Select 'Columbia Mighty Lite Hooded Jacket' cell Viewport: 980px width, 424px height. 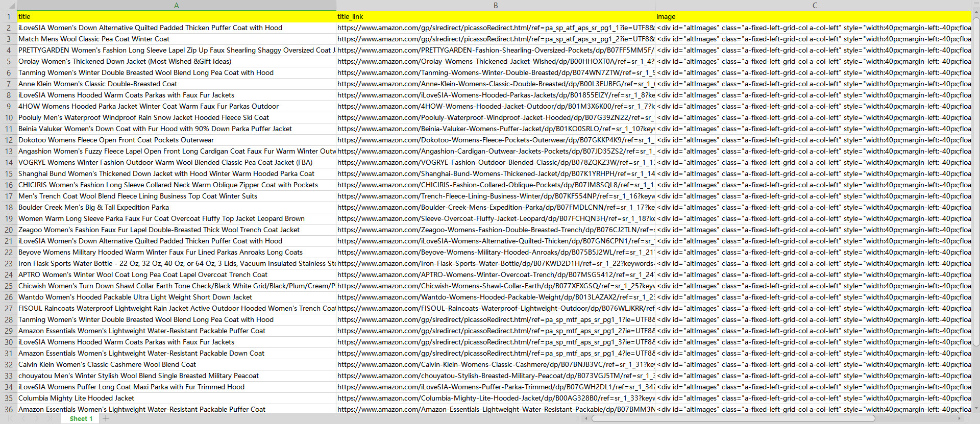point(176,398)
